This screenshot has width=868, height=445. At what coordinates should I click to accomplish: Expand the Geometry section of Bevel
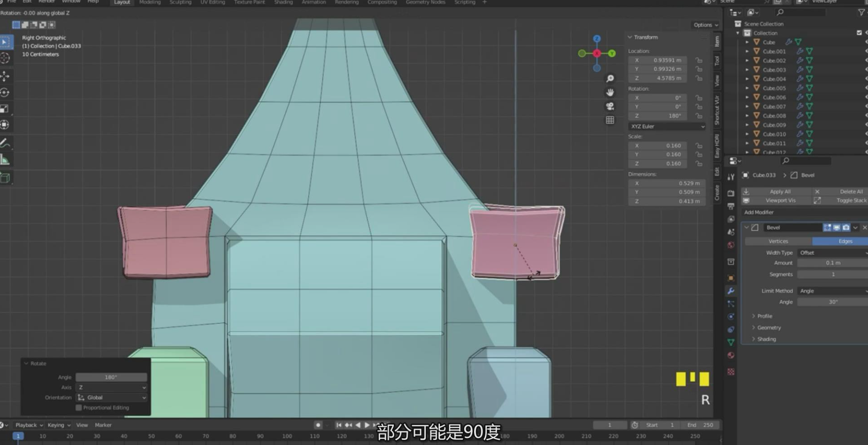[x=768, y=328]
